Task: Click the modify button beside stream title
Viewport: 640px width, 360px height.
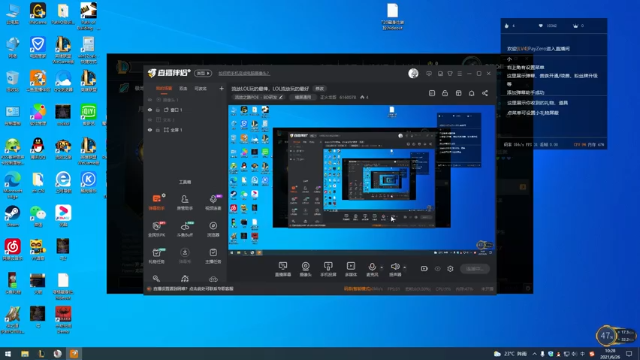Action: 319,89
